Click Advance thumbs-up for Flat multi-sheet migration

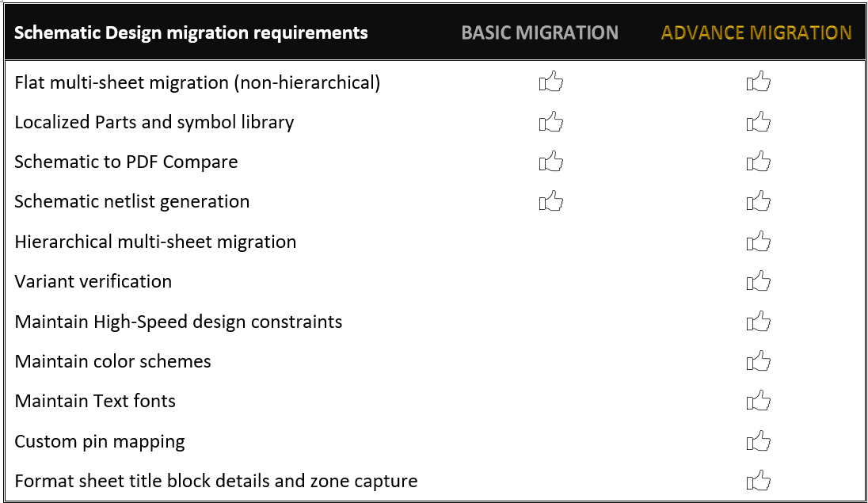(759, 82)
